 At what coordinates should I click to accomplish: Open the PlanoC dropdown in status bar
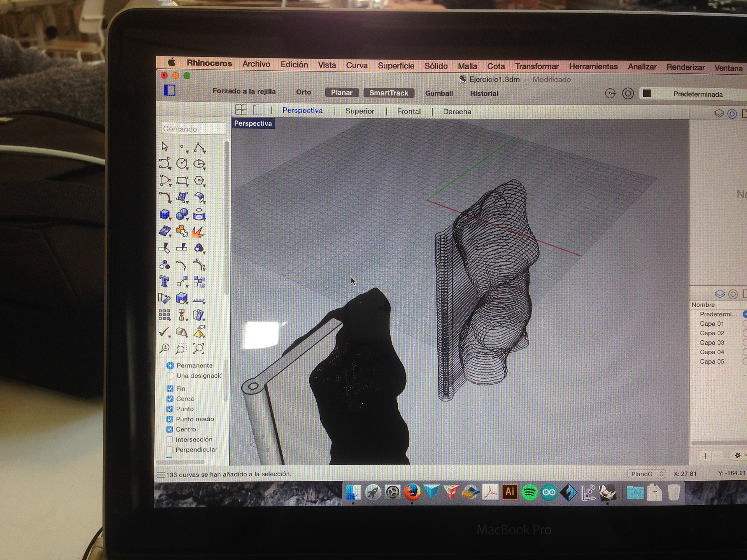click(x=646, y=474)
